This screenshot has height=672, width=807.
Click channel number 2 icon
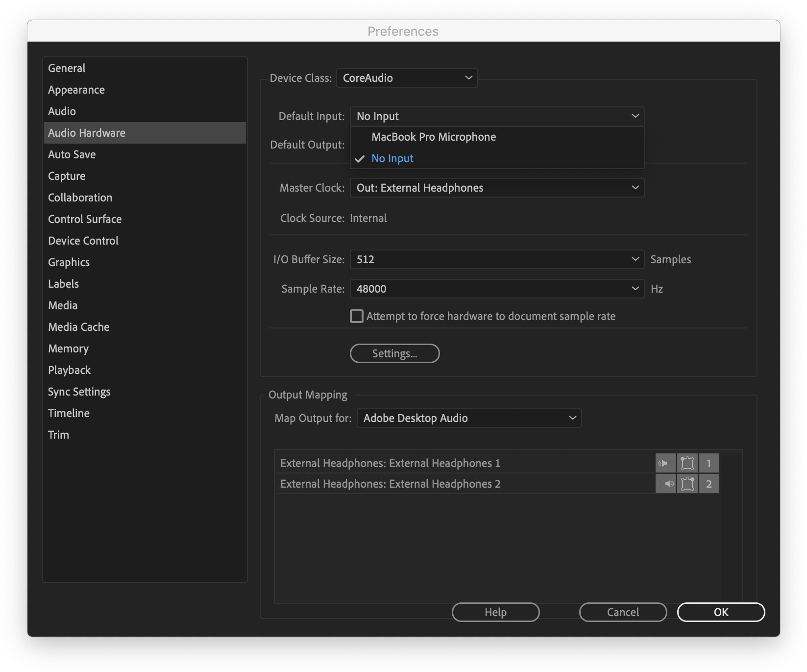click(x=709, y=484)
